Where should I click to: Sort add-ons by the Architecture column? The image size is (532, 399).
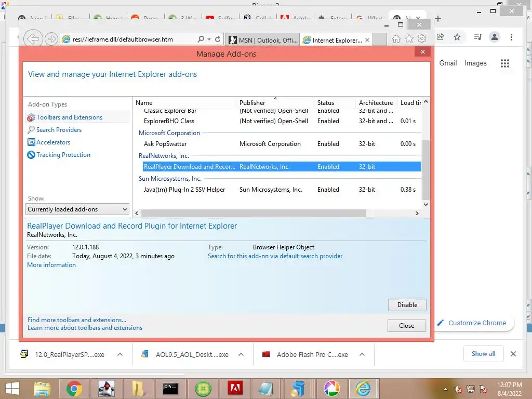click(377, 103)
